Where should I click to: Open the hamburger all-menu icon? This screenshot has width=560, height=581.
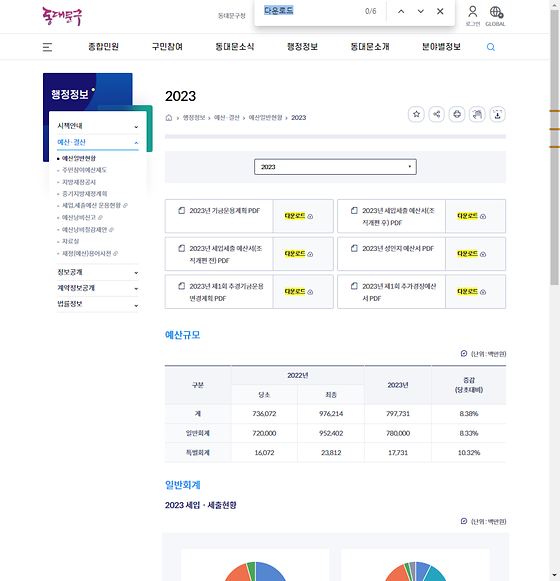click(47, 47)
